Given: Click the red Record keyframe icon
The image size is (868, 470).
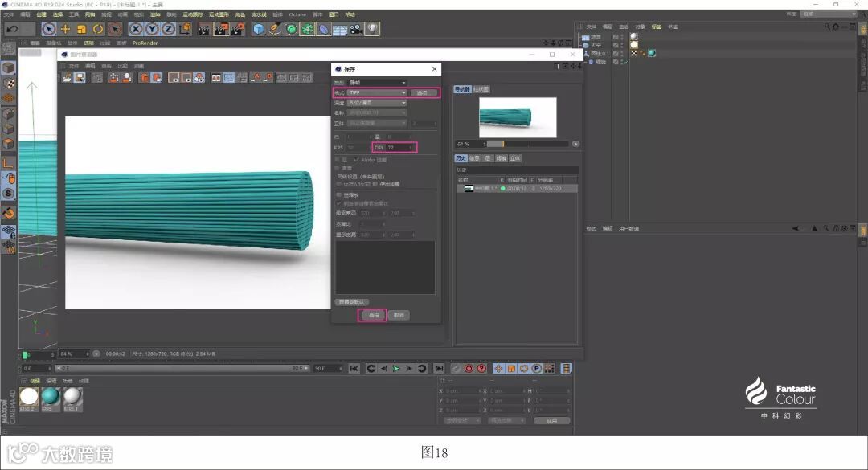Looking at the screenshot, I should [469, 369].
